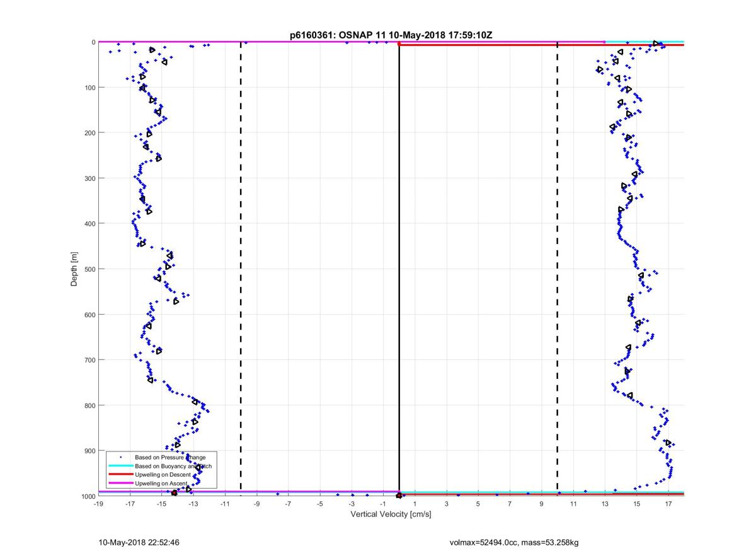
Task: Click legend entry "Based on Pressure Change"
Action: pyautogui.click(x=170, y=457)
